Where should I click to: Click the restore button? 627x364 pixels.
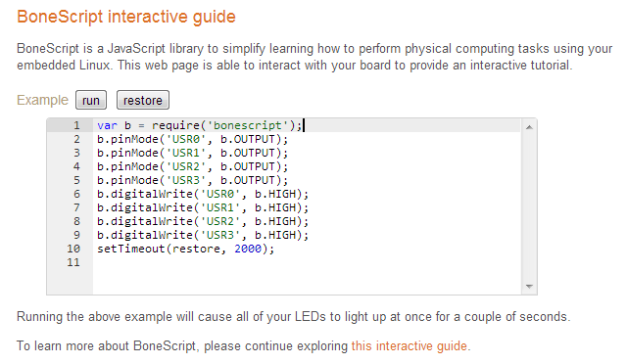(x=143, y=100)
